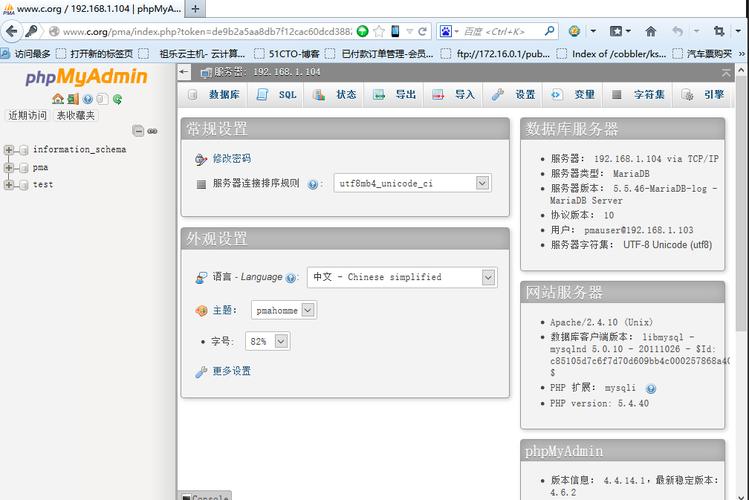Collapse the top header with up arrows icon
This screenshot has height=500, width=749.
(x=726, y=73)
